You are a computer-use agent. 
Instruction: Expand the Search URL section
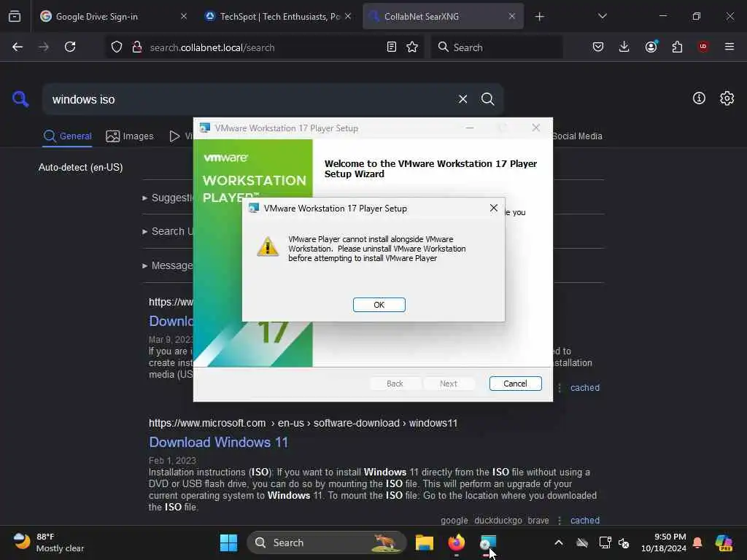pyautogui.click(x=168, y=231)
